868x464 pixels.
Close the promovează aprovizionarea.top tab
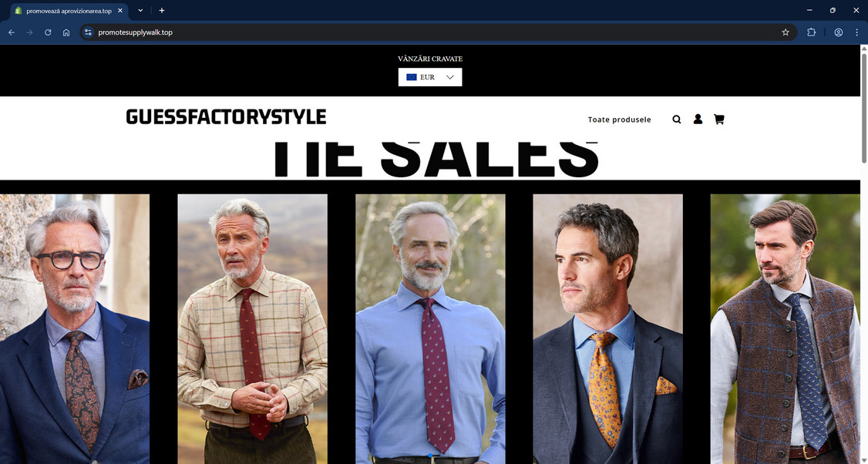pos(120,11)
